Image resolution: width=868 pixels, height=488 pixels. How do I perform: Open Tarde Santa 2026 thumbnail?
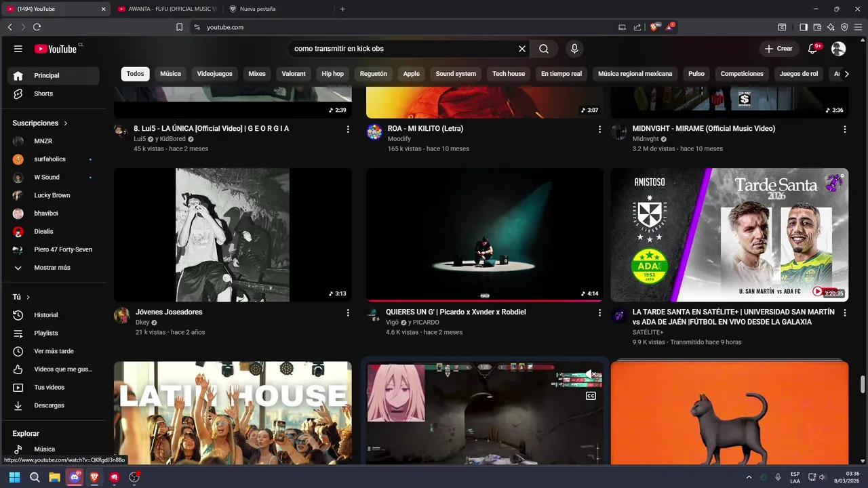click(x=730, y=235)
